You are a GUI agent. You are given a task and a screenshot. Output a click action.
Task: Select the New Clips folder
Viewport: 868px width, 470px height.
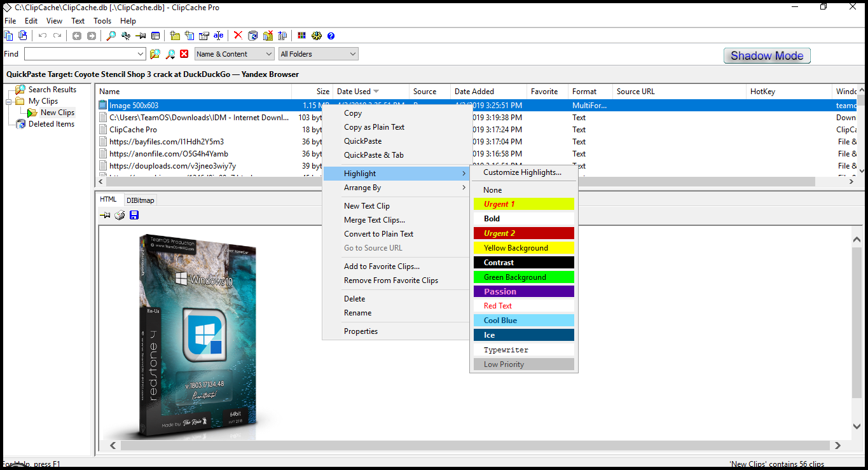pos(57,113)
